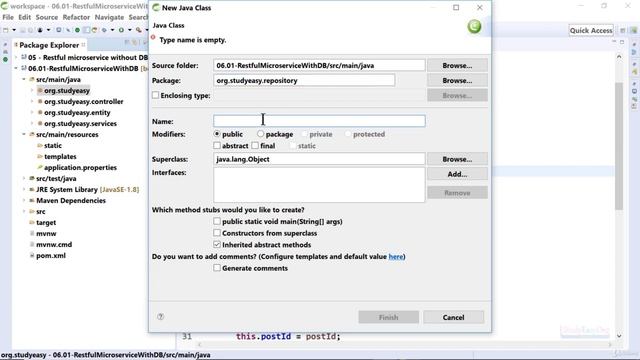Click the Package text field
Viewport: 640px width, 360px height.
coord(304,80)
